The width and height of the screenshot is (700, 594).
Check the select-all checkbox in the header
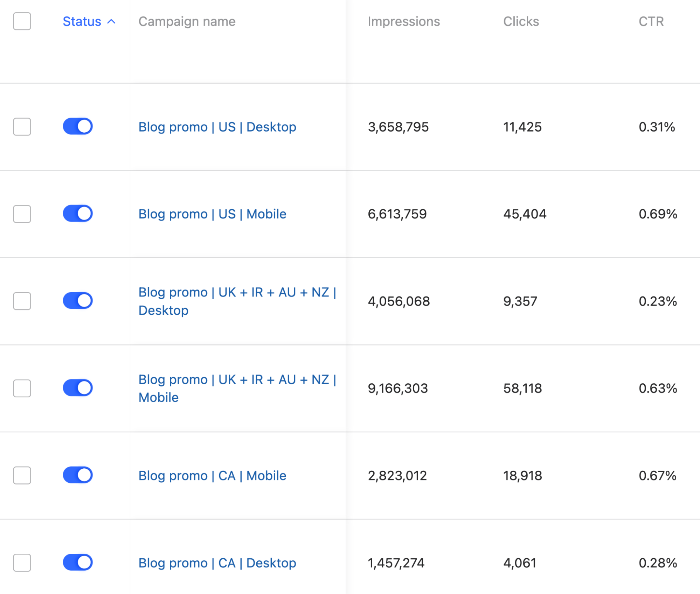[22, 22]
